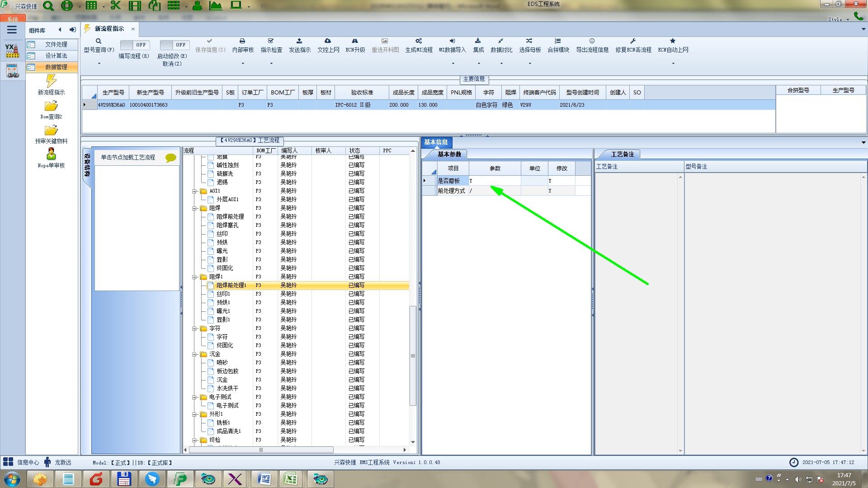
Task: Click the 修复ECN丢流程 wrench icon
Action: (x=633, y=41)
